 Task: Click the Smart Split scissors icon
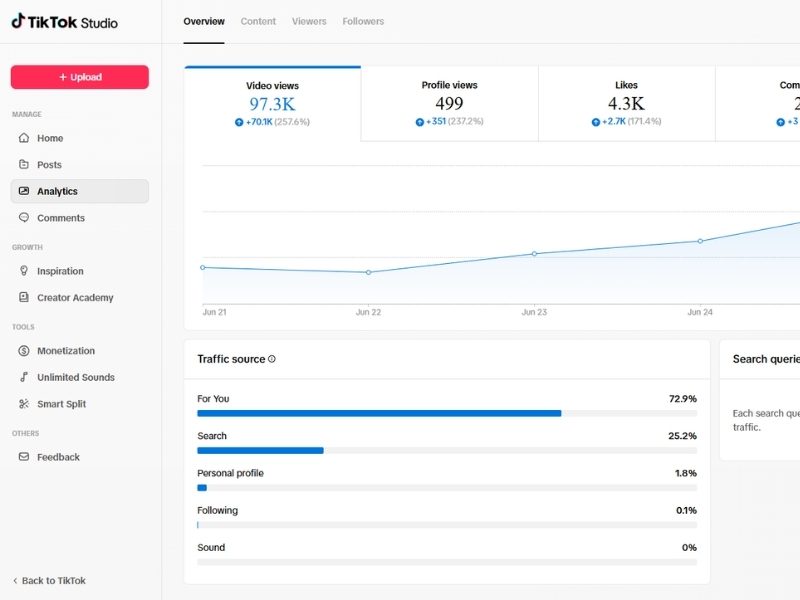(x=23, y=404)
